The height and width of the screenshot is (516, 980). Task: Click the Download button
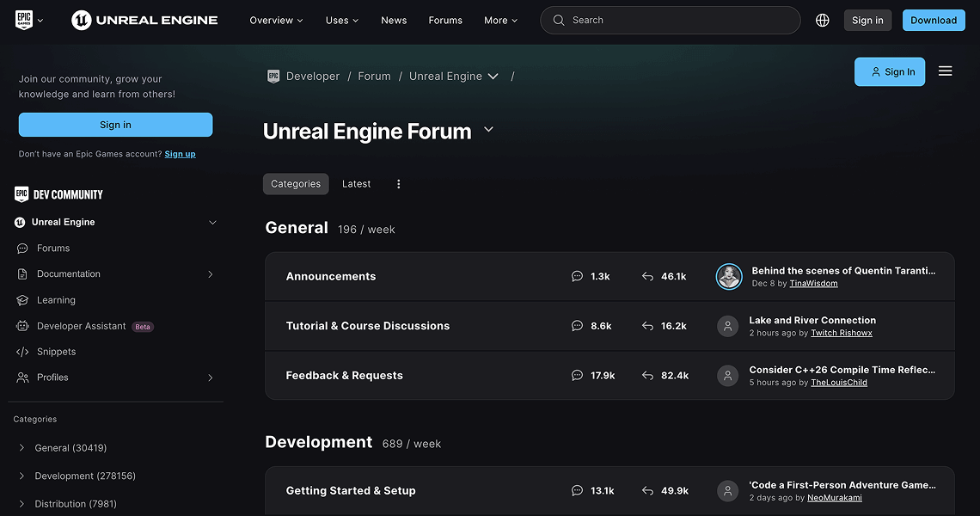click(934, 19)
